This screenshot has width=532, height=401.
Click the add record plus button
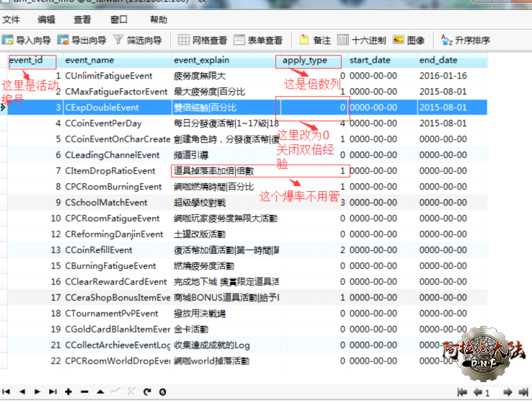click(68, 392)
